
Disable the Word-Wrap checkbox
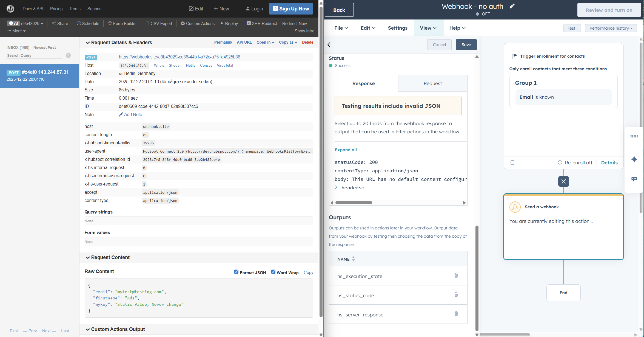273,272
